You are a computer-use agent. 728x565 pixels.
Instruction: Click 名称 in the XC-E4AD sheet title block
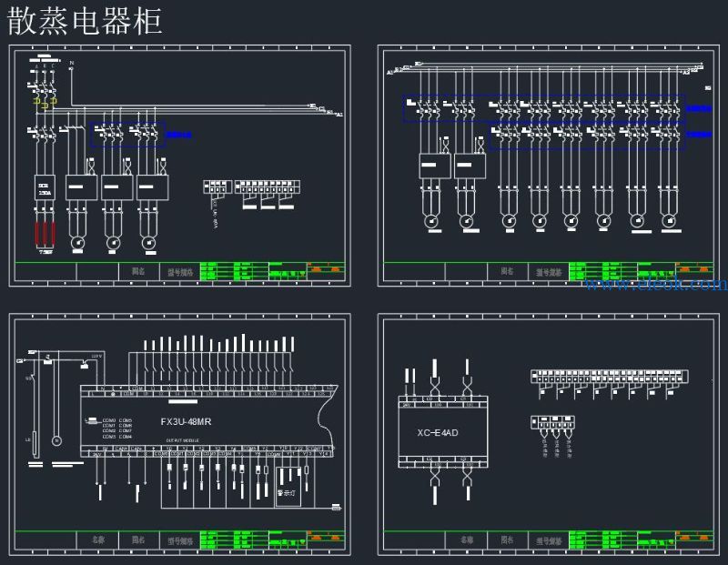[467, 540]
